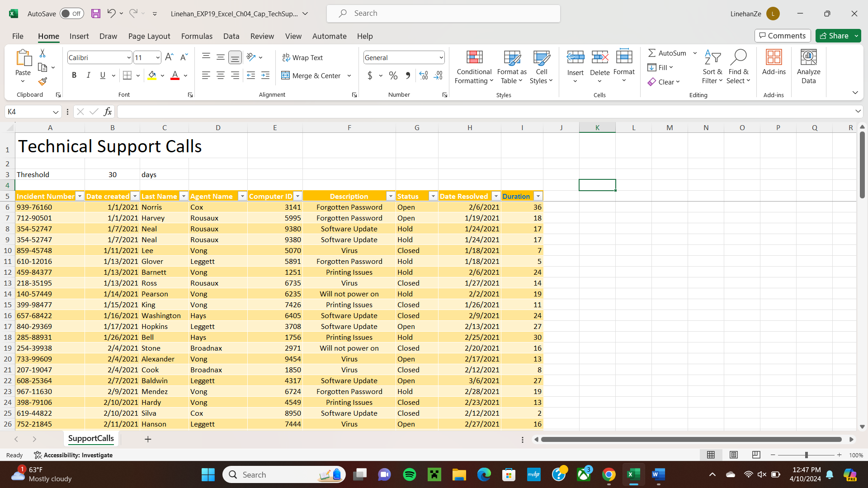Click the Italic formatting icon

(x=89, y=75)
